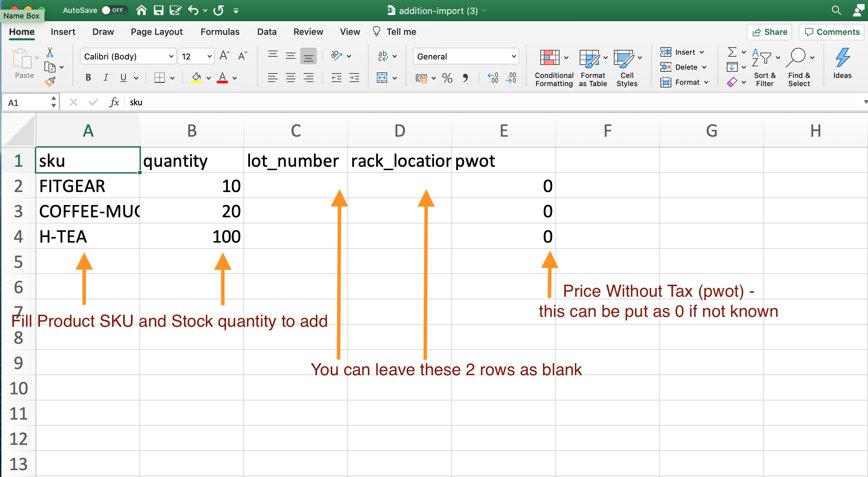The width and height of the screenshot is (868, 477).
Task: Toggle the AutoSave switch on
Action: coord(114,10)
